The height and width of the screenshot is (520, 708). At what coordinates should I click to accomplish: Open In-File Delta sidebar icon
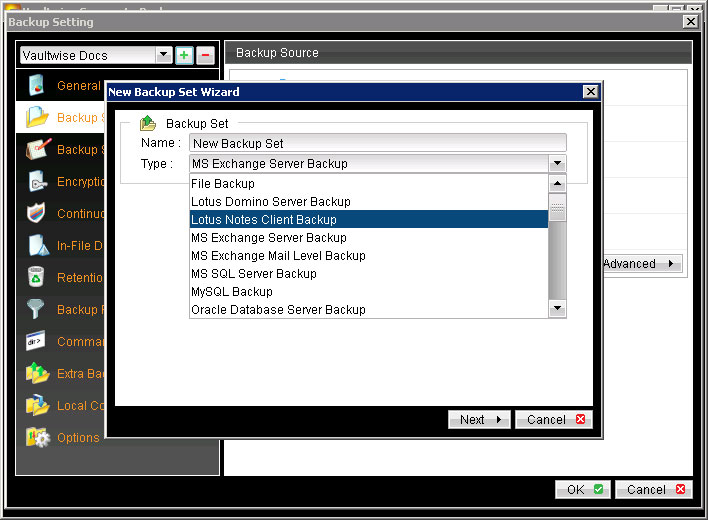click(x=38, y=245)
